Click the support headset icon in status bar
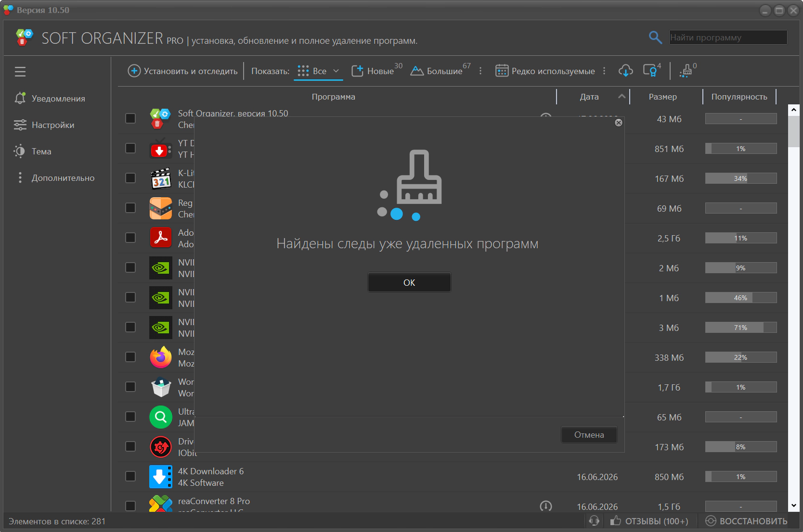803x532 pixels. coord(594,521)
